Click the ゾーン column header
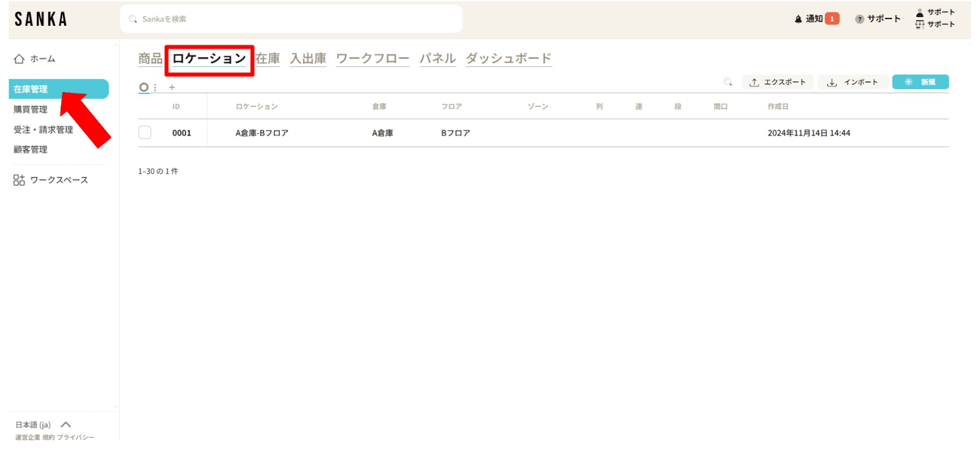Viewport: 980px width, 450px height. 538,107
